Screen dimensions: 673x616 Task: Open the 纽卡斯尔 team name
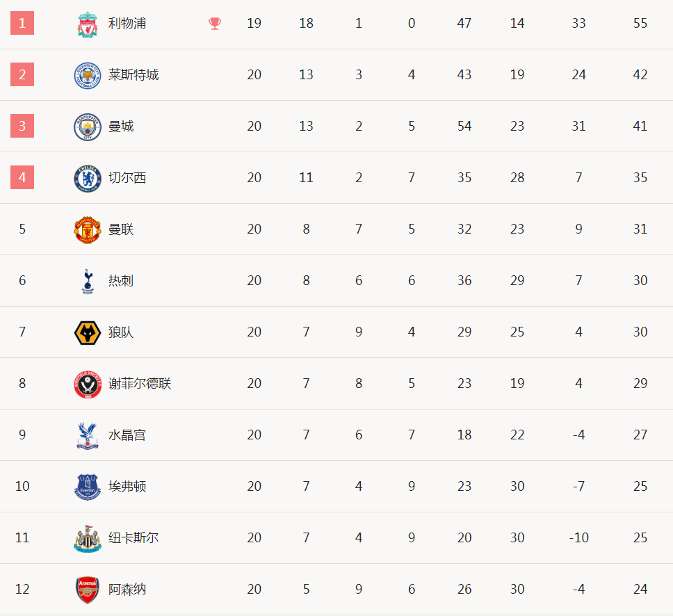coord(133,537)
